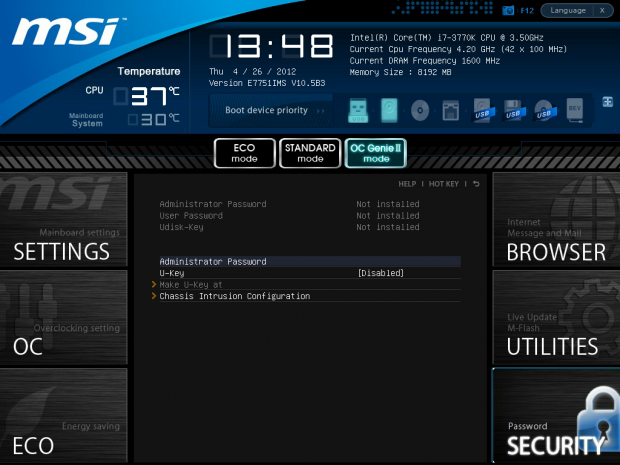
Task: Expand Chassis Intrusion Configuration arrow
Action: [x=154, y=296]
